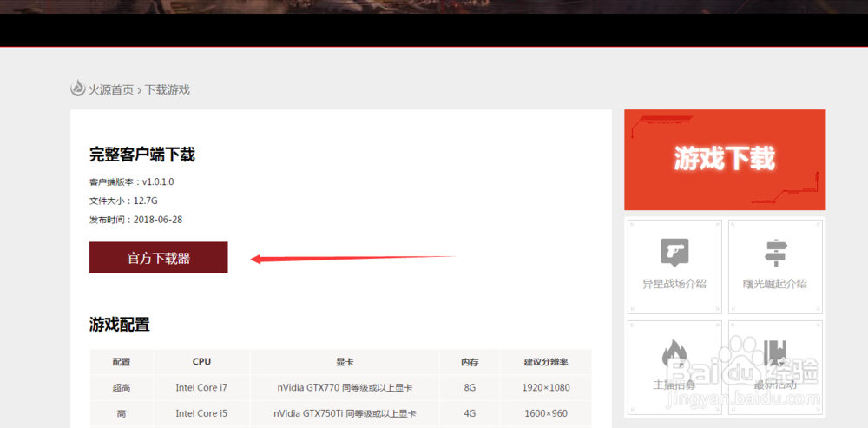Select the 完整客户端下载 heading
This screenshot has width=868, height=428.
click(x=142, y=155)
